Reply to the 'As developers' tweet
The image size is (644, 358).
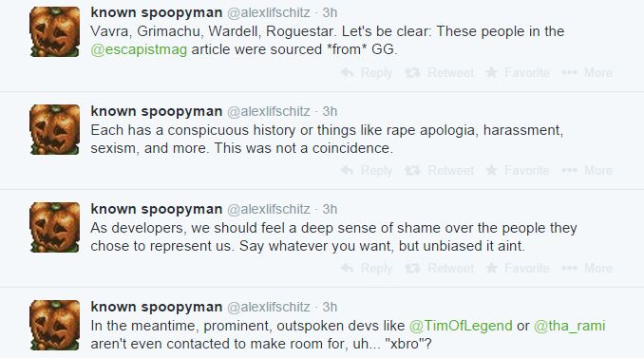point(367,268)
